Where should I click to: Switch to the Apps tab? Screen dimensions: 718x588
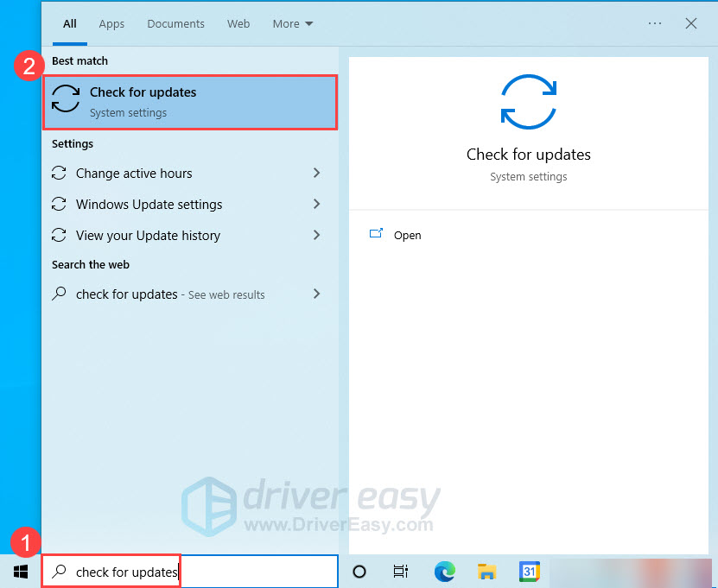click(111, 24)
